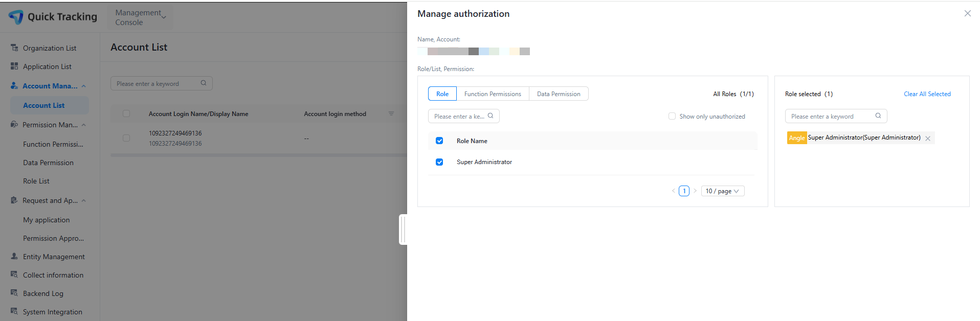
Task: Click the Permission Management sidebar icon
Action: [x=14, y=124]
